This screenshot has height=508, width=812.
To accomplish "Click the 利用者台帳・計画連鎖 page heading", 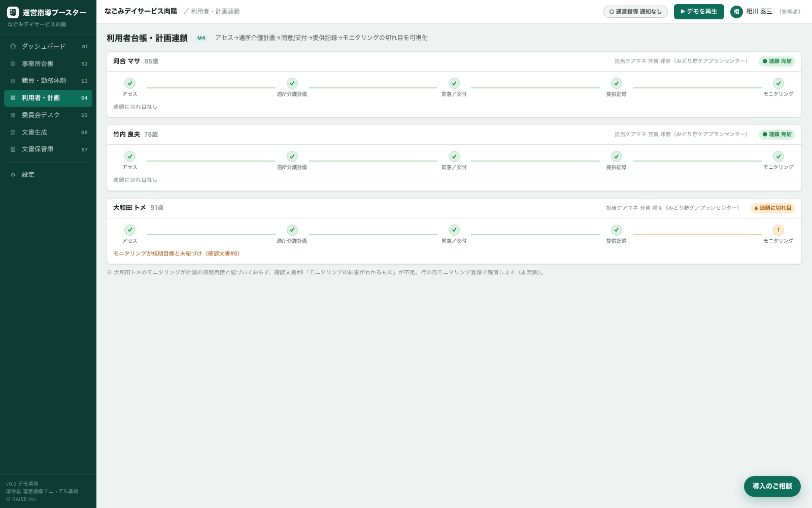I will pyautogui.click(x=147, y=38).
